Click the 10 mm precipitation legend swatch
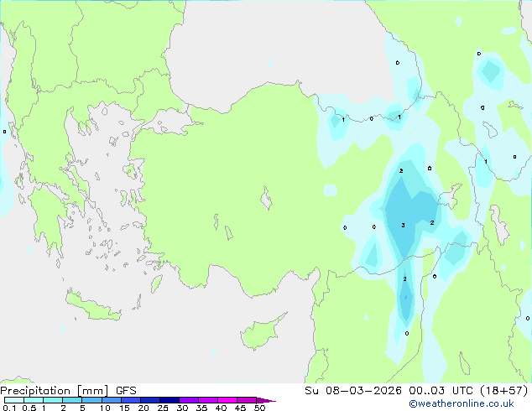The width and height of the screenshot is (532, 411). tap(112, 400)
